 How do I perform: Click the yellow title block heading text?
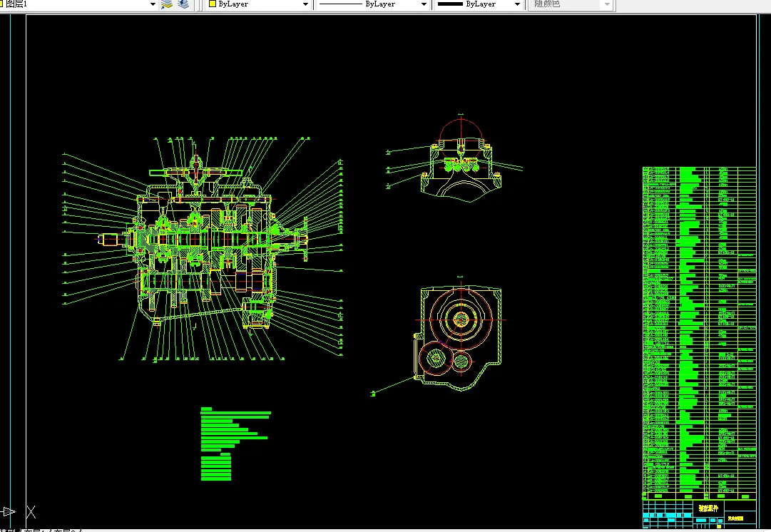click(x=708, y=508)
